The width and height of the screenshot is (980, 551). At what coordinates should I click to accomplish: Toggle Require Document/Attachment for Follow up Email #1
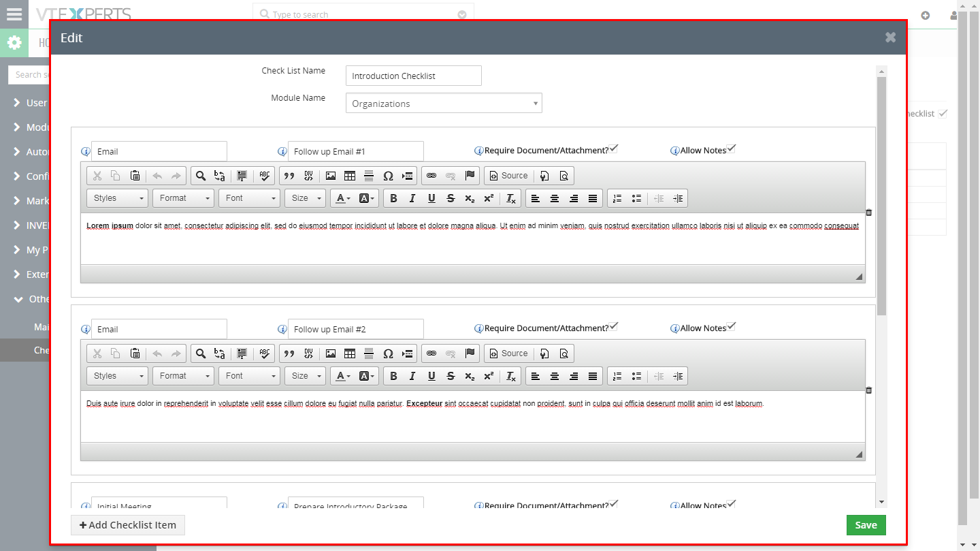614,148
